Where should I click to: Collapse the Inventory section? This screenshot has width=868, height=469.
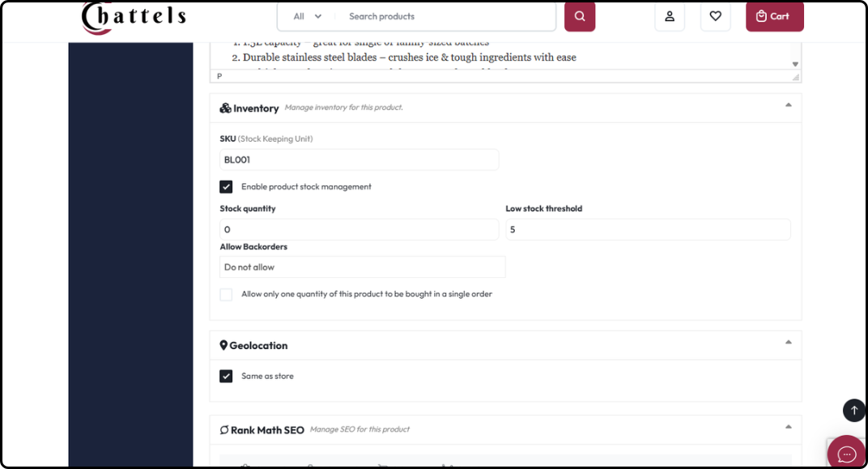pos(789,105)
